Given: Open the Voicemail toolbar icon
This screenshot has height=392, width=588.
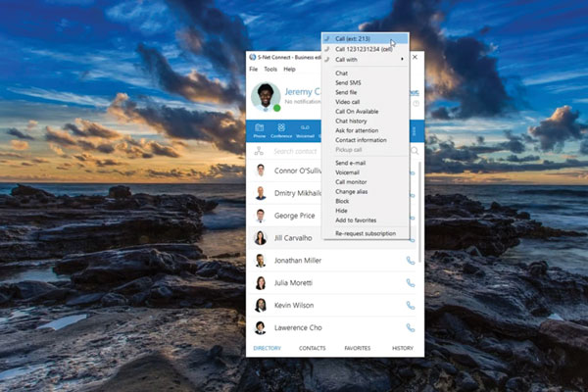Looking at the screenshot, I should (305, 130).
